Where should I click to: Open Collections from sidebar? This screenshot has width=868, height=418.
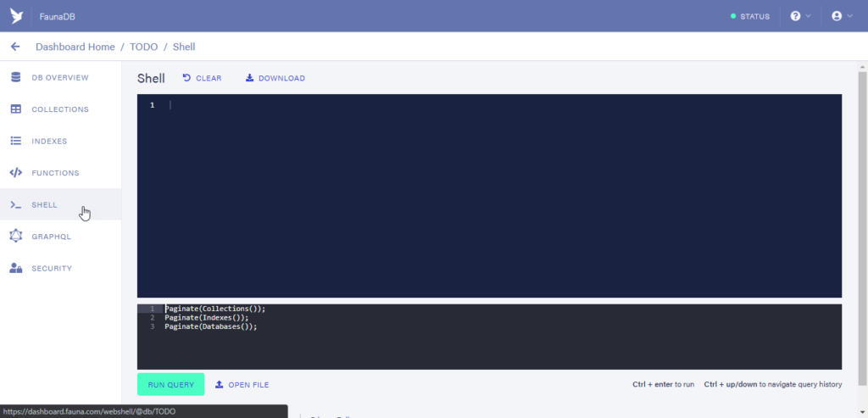60,109
